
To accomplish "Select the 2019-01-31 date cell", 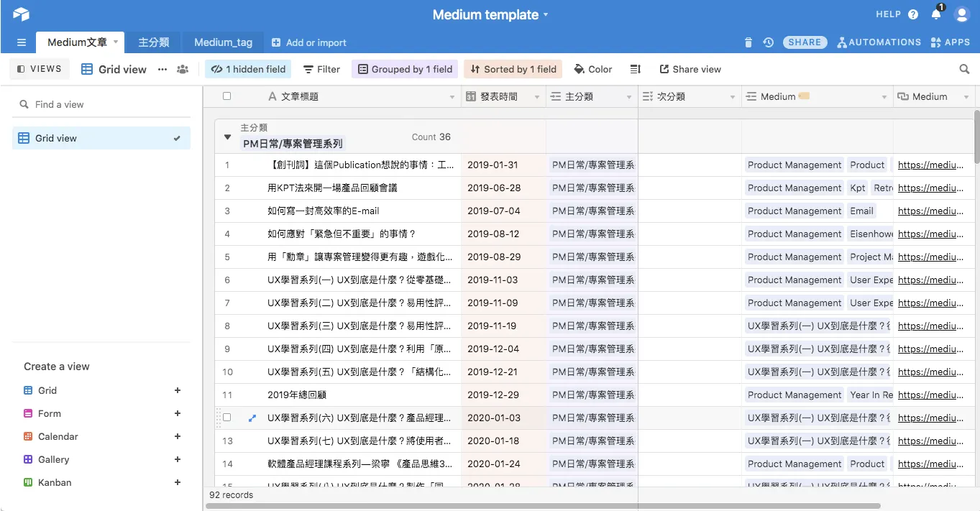I will click(503, 165).
